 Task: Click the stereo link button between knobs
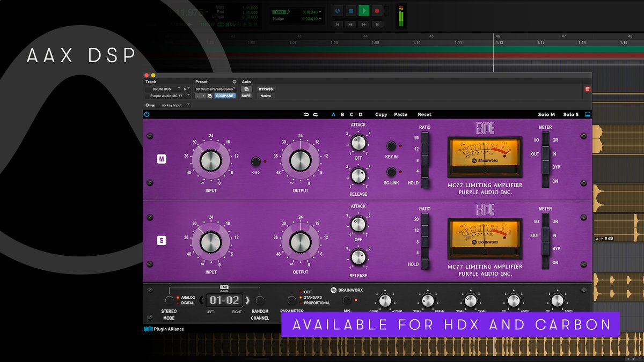[x=255, y=161]
